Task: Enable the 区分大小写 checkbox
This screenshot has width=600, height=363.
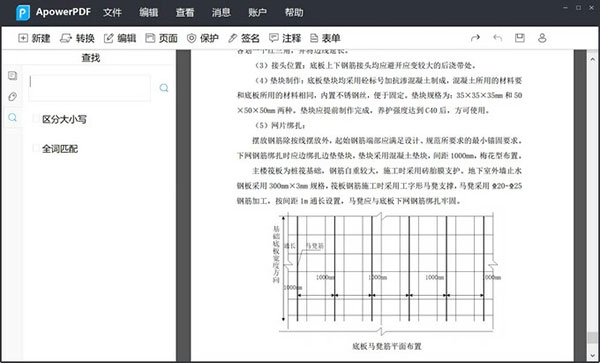Action: coord(36,119)
